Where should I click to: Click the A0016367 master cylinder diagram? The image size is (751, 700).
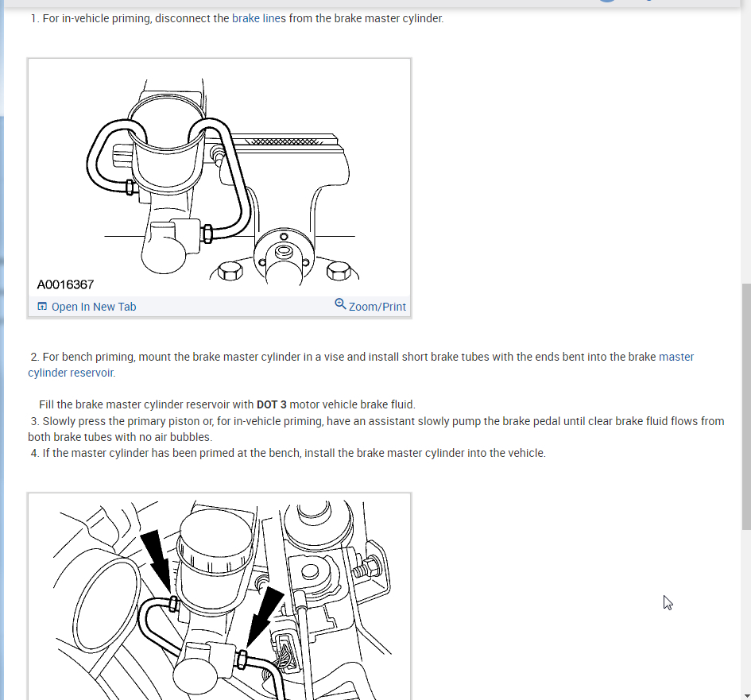tap(219, 177)
